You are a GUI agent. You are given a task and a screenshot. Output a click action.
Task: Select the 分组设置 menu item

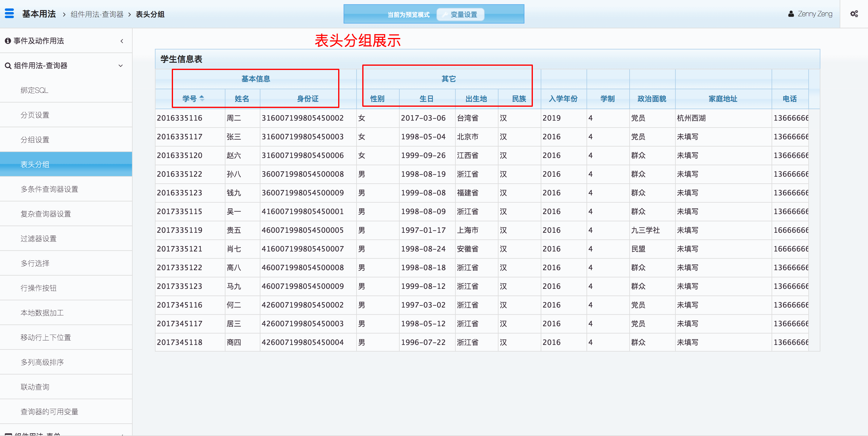tap(35, 140)
